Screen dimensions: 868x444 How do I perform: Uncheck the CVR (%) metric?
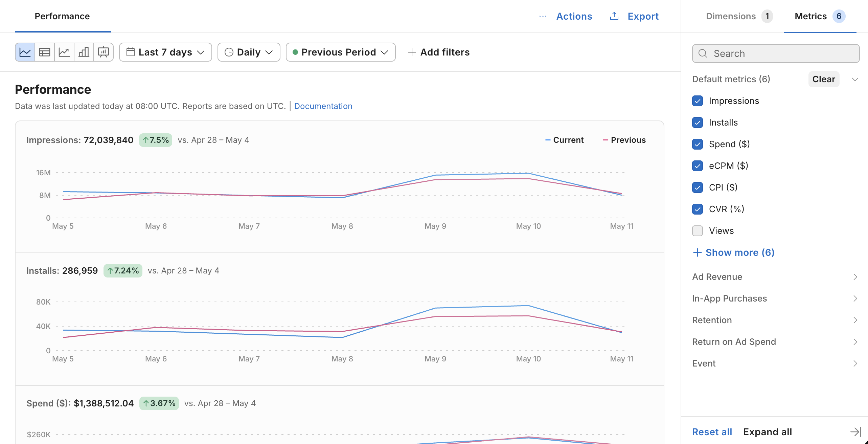click(698, 209)
